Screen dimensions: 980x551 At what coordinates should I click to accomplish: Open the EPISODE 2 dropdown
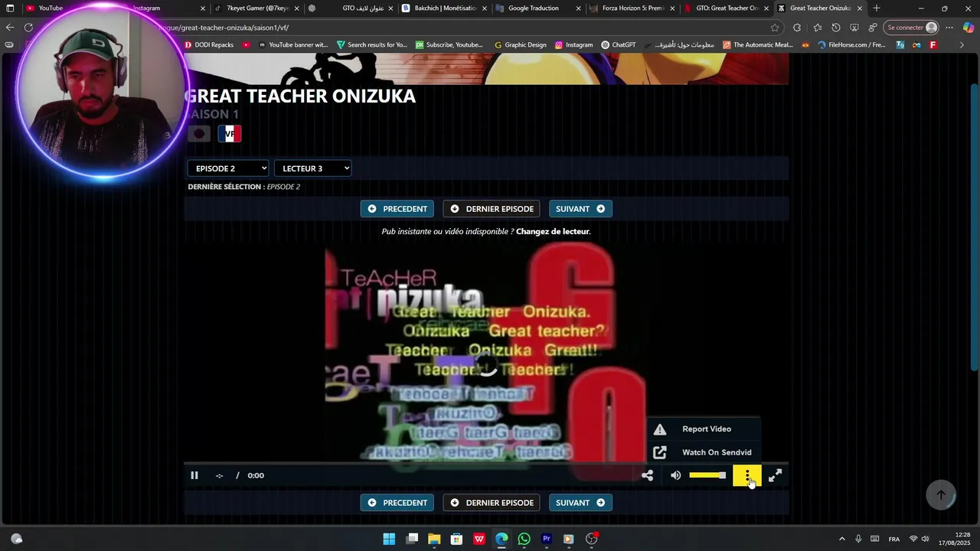point(228,168)
